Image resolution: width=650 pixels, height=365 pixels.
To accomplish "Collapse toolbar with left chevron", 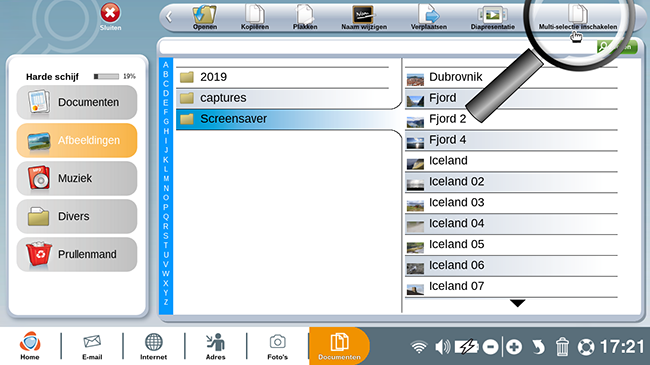I will click(169, 17).
